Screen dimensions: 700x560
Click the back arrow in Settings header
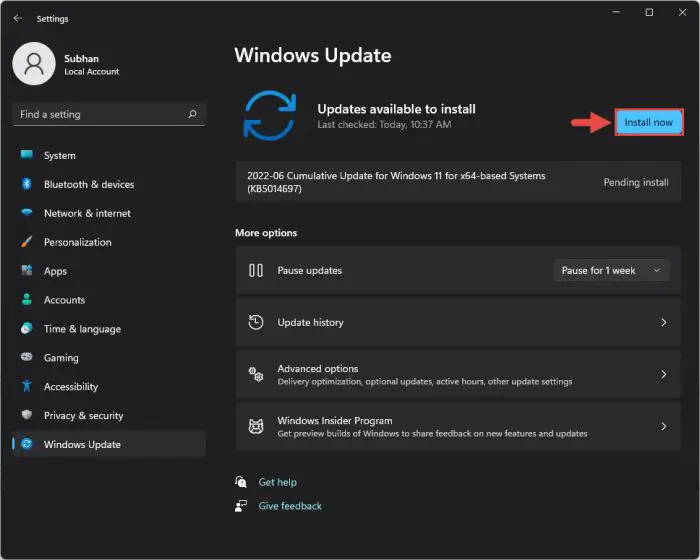tap(17, 18)
